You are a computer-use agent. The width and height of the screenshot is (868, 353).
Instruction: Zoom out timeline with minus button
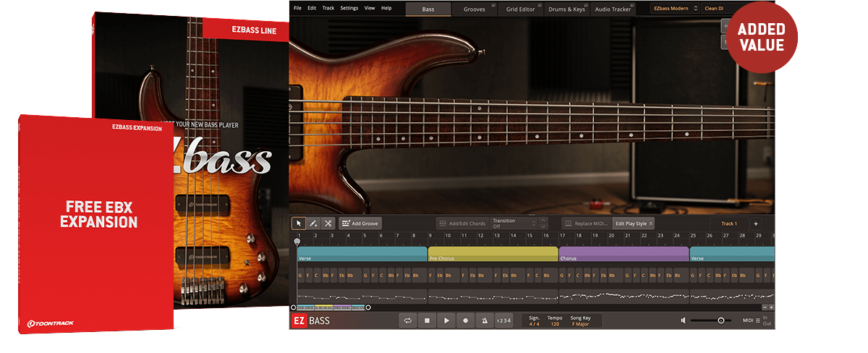point(764,307)
